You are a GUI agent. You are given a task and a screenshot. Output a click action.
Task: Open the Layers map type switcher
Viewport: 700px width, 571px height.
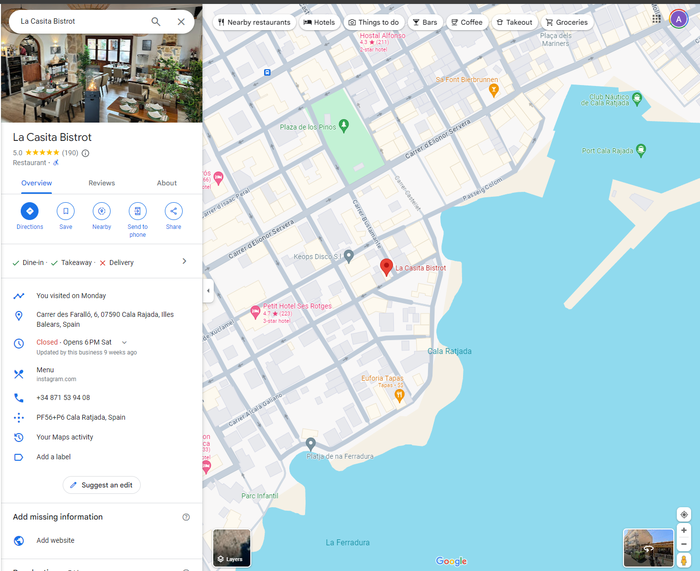click(x=231, y=548)
